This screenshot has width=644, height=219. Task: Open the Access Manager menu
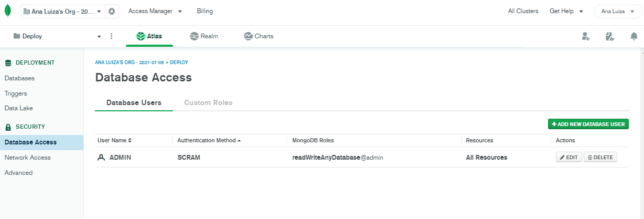point(155,11)
